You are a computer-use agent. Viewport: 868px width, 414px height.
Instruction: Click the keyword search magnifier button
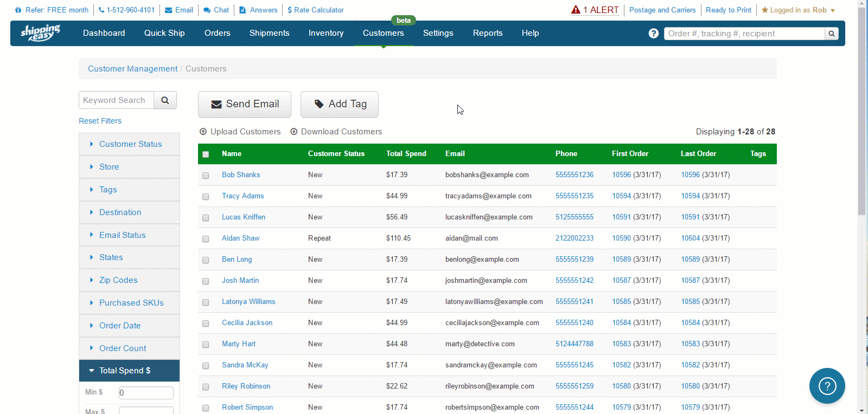point(165,100)
